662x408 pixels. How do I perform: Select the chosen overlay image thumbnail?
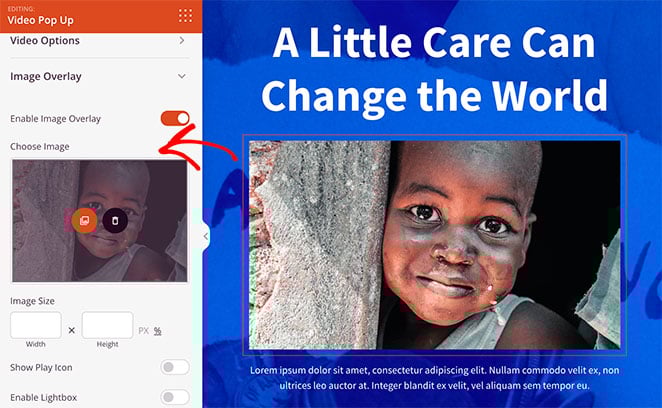[x=100, y=221]
